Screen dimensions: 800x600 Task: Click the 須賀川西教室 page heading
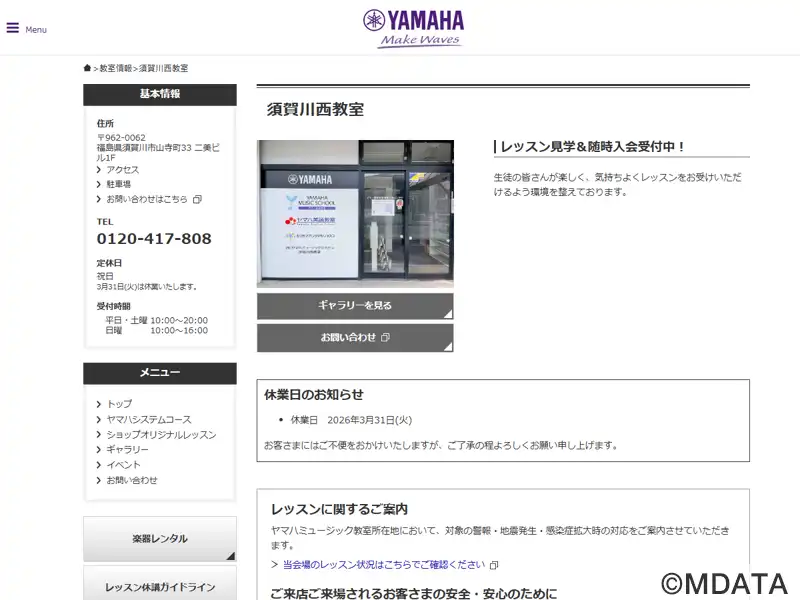pyautogui.click(x=315, y=110)
